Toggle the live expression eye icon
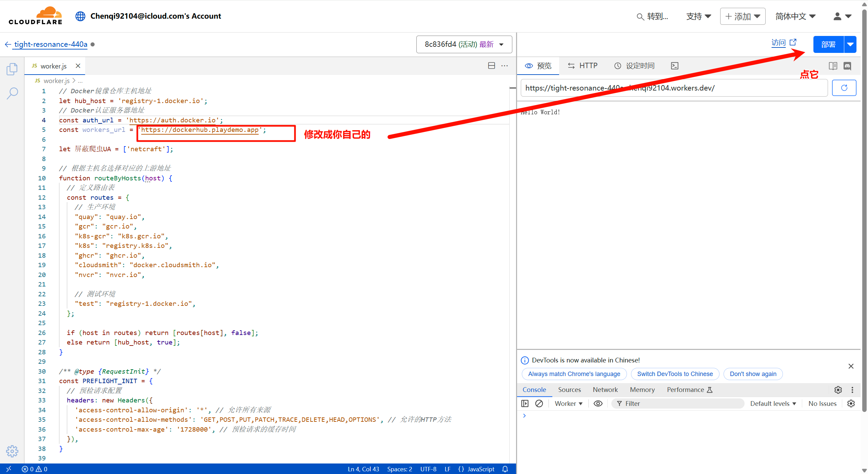 pyautogui.click(x=598, y=403)
